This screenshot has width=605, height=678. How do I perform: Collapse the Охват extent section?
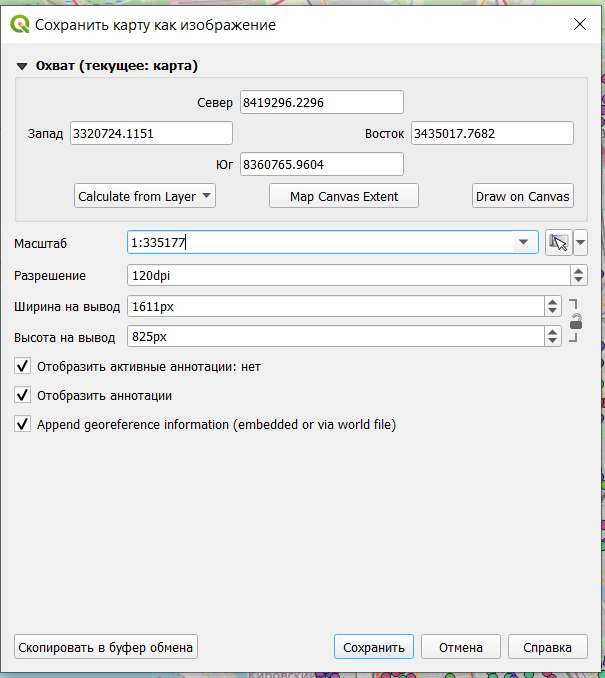coord(21,67)
